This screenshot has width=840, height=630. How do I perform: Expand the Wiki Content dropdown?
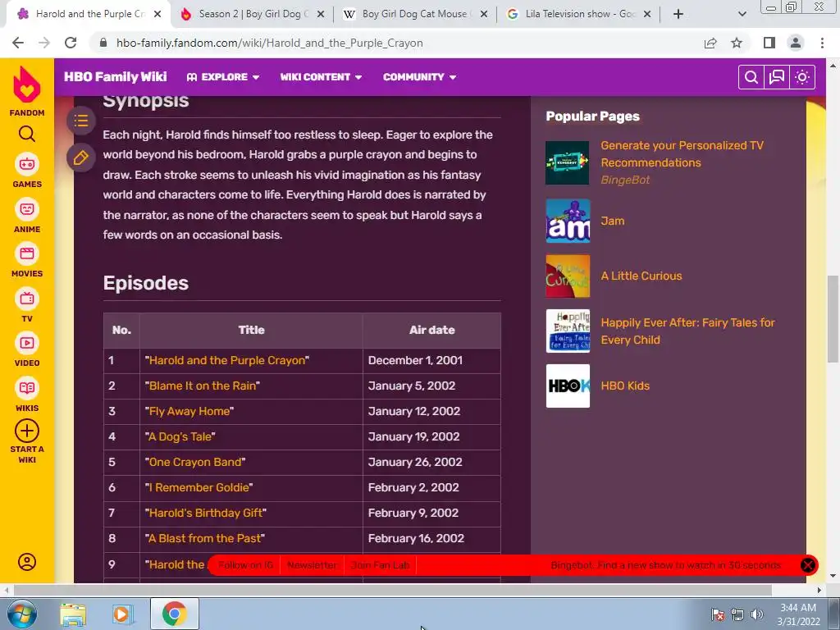click(x=321, y=77)
